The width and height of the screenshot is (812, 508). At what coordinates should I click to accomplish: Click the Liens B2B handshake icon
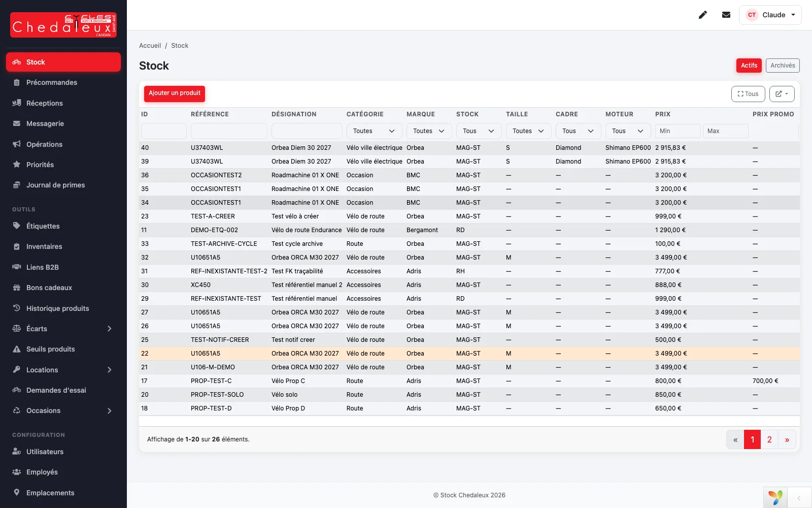tap(17, 267)
